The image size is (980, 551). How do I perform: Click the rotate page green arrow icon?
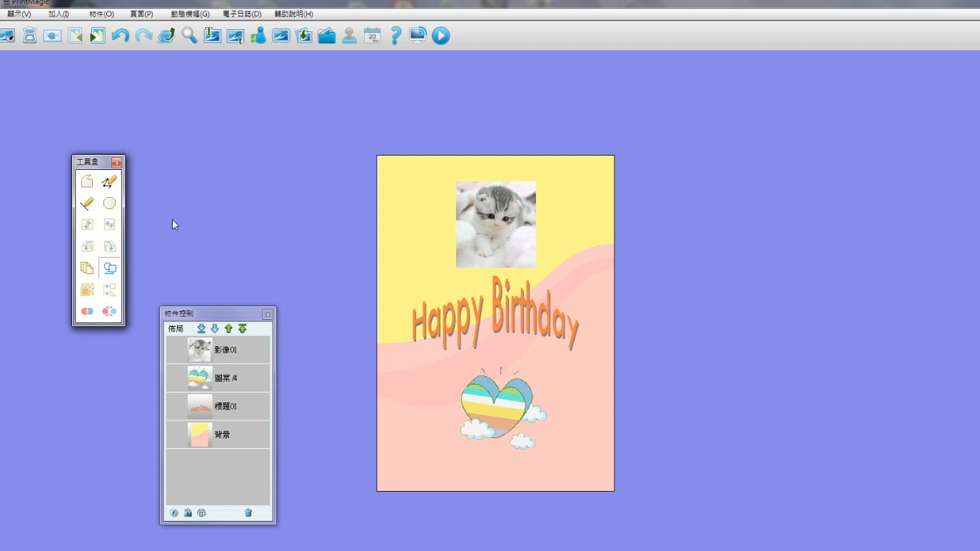[x=166, y=36]
